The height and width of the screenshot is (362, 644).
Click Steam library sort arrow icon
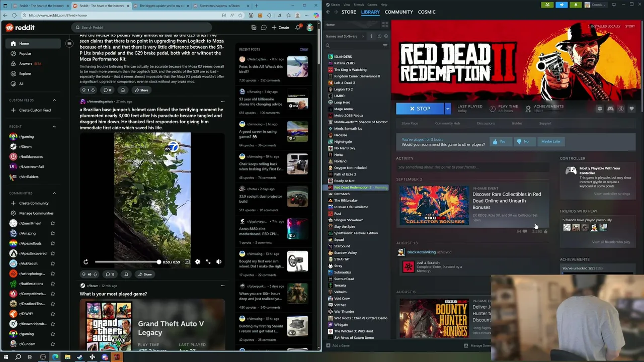[371, 36]
